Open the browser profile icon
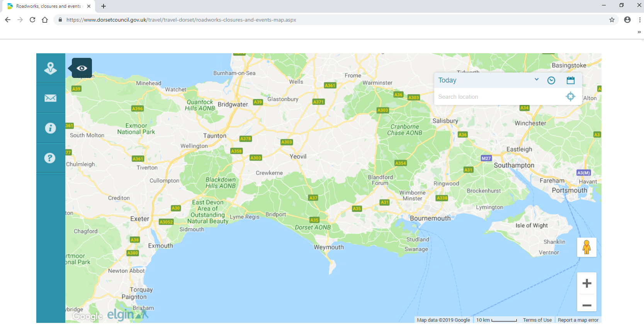 (627, 20)
